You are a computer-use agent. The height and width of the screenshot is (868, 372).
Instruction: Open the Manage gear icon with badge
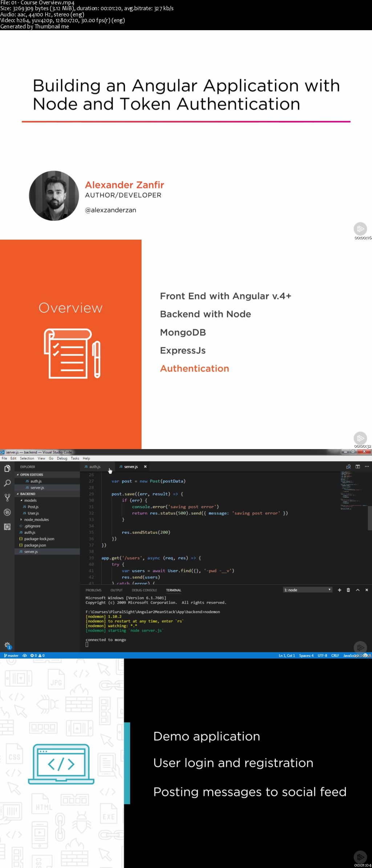[7, 645]
